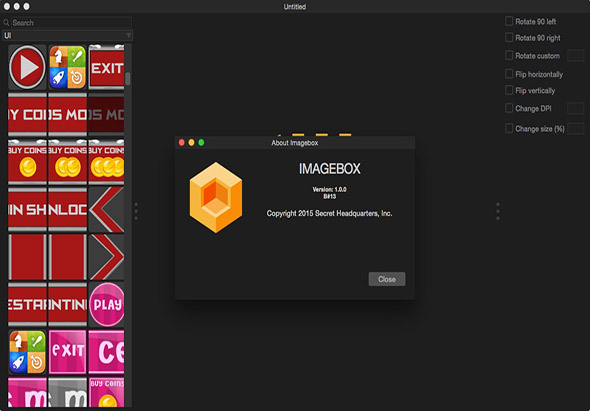Choose the pink exit button thumbnail
This screenshot has width=590, height=411.
pos(67,352)
